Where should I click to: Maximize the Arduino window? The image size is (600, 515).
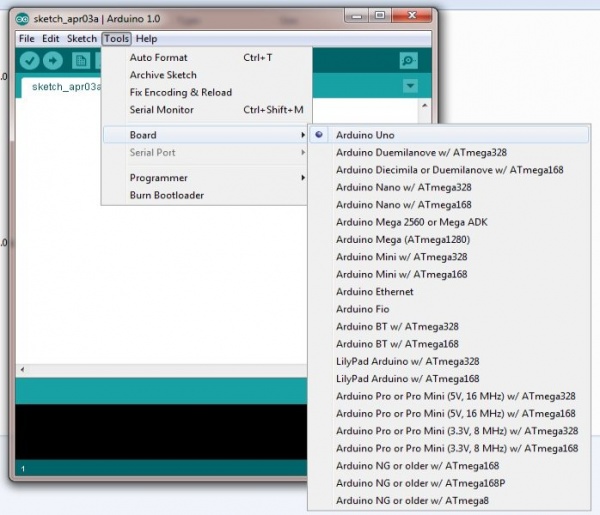380,16
